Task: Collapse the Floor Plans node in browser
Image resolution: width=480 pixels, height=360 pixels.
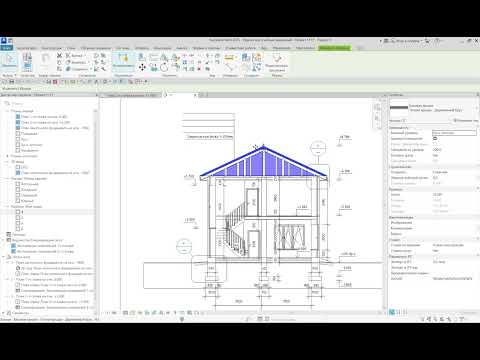Action: pyautogui.click(x=7, y=111)
